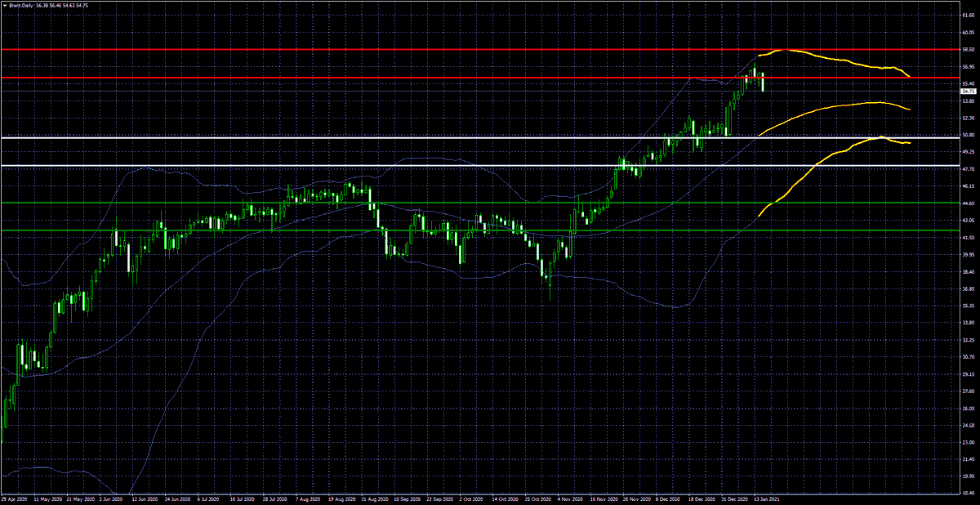Click the 29 Apr 2020 date label
The height and width of the screenshot is (505, 980).
(x=15, y=498)
